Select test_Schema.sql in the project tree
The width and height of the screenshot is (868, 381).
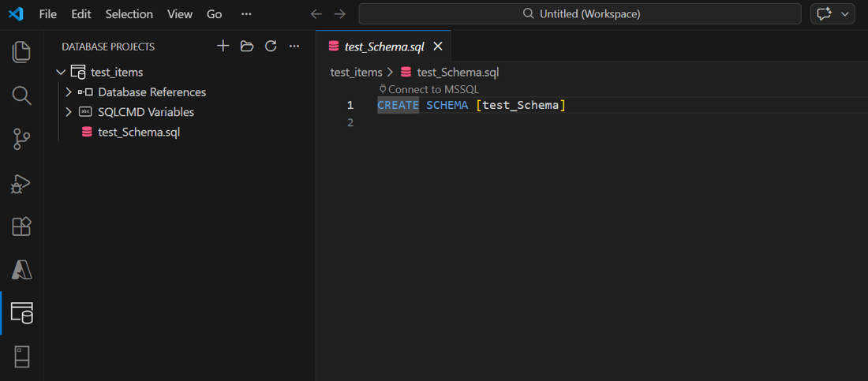139,132
